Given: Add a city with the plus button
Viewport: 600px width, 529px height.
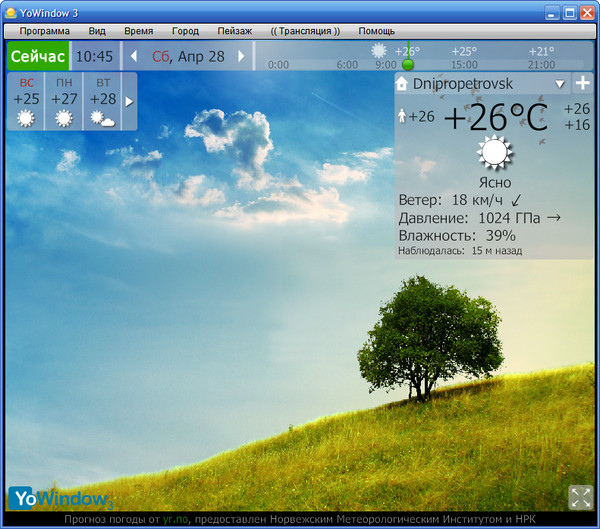Looking at the screenshot, I should coord(582,84).
